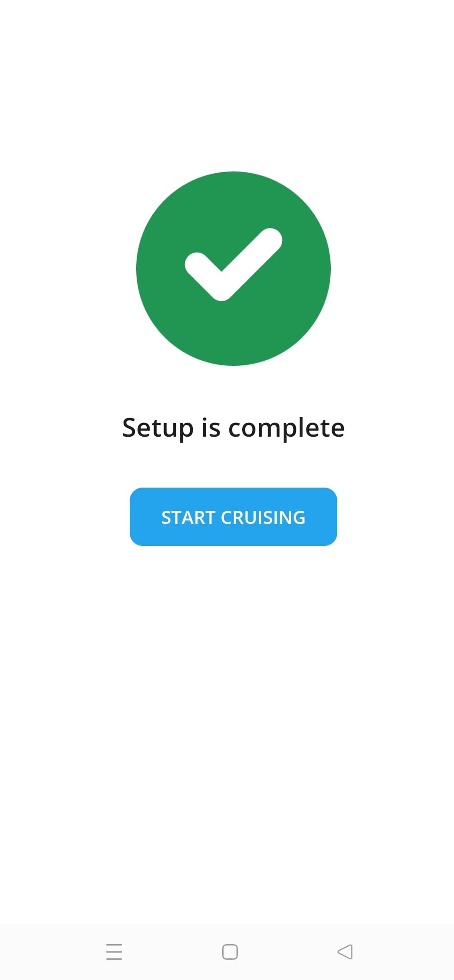Image resolution: width=454 pixels, height=980 pixels.
Task: Tap the START CRUISING button
Action: 233,517
